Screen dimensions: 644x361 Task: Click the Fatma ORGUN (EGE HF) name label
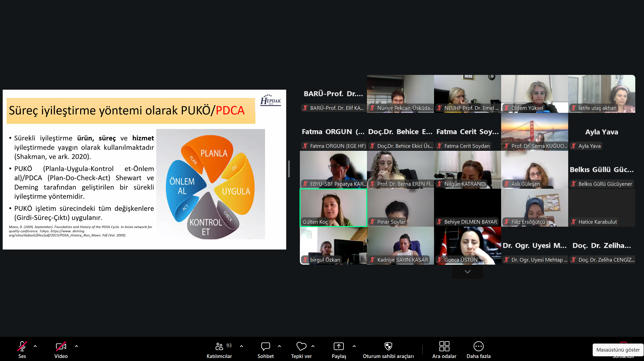tap(338, 146)
